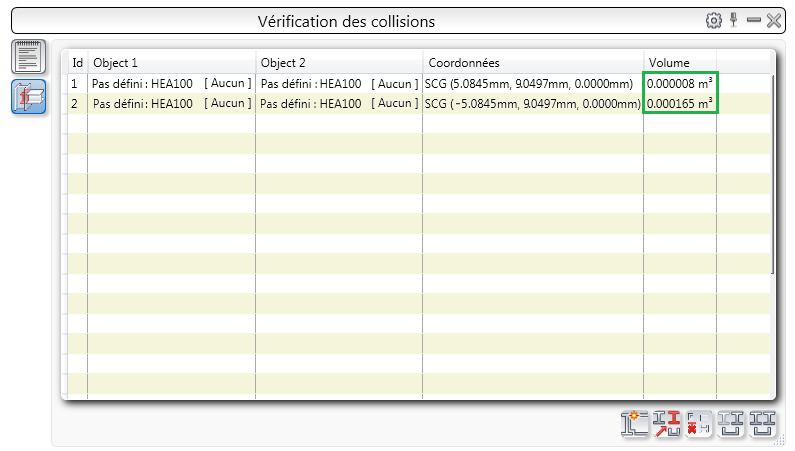Open the notepad report view icon
The width and height of the screenshot is (795, 451).
(x=29, y=57)
